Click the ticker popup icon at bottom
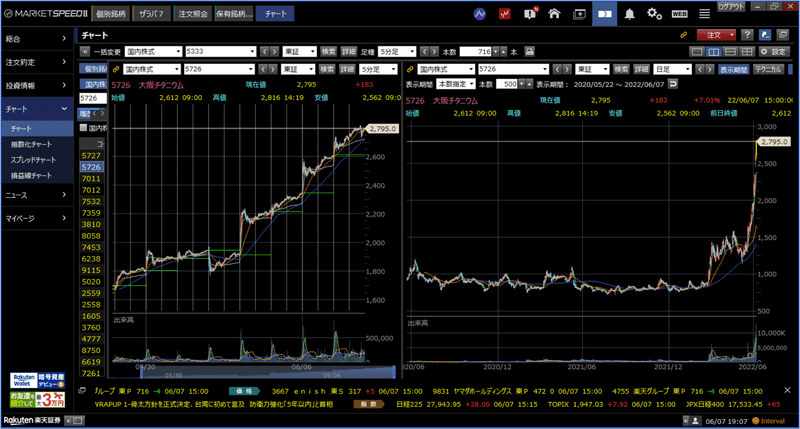800x429 pixels. pos(82,391)
